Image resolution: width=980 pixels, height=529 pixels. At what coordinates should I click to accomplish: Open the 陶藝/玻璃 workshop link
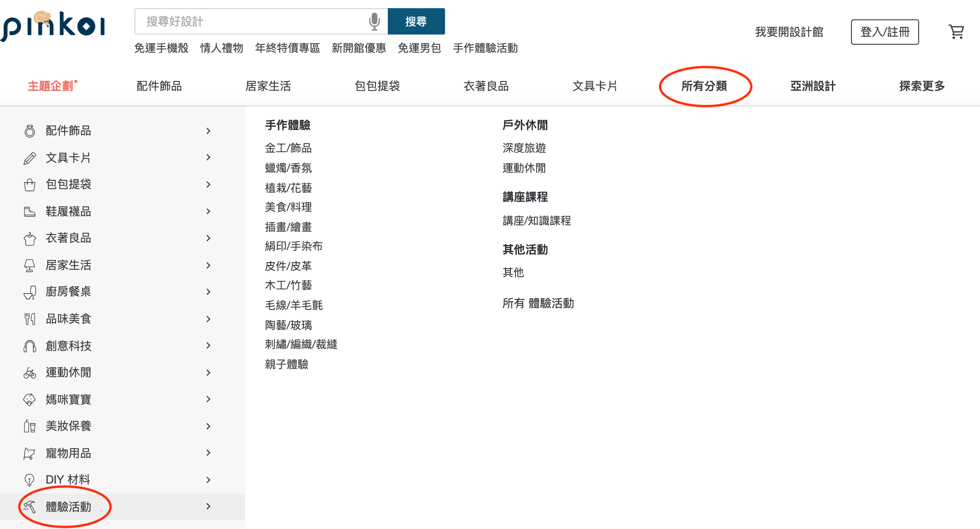(x=288, y=325)
